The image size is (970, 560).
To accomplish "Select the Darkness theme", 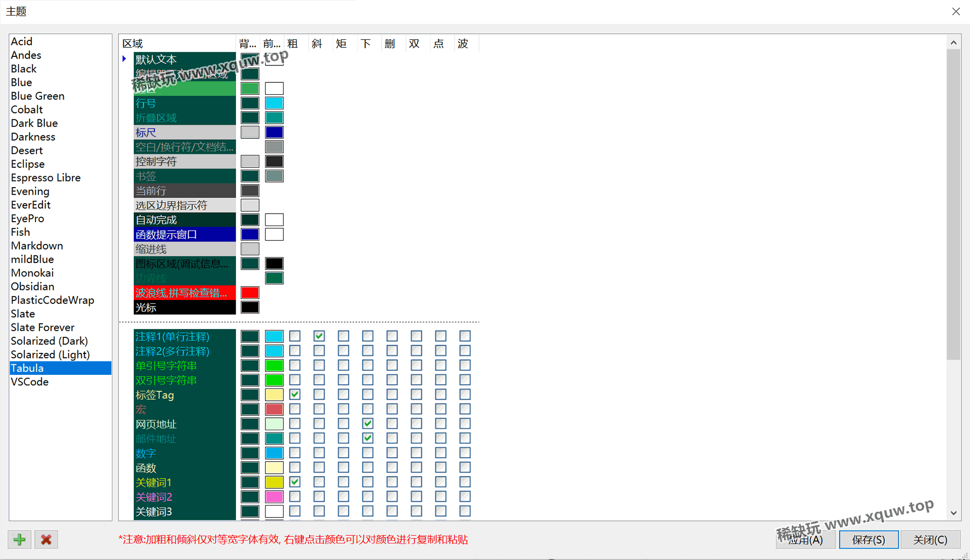I will (x=60, y=137).
